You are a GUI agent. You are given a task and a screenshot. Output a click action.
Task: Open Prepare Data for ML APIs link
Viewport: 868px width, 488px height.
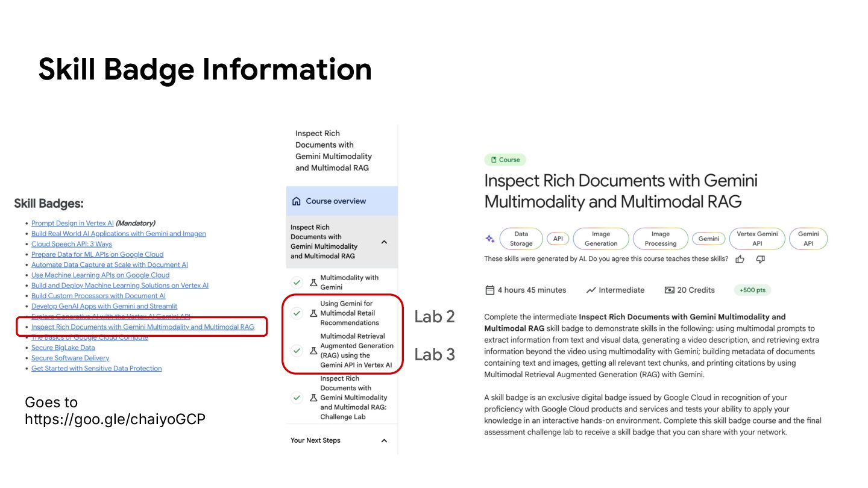[97, 254]
